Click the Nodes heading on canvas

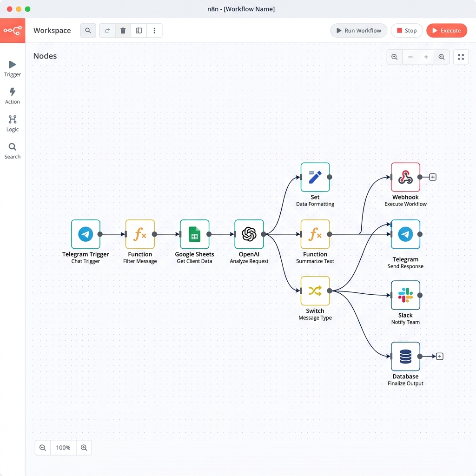[45, 56]
